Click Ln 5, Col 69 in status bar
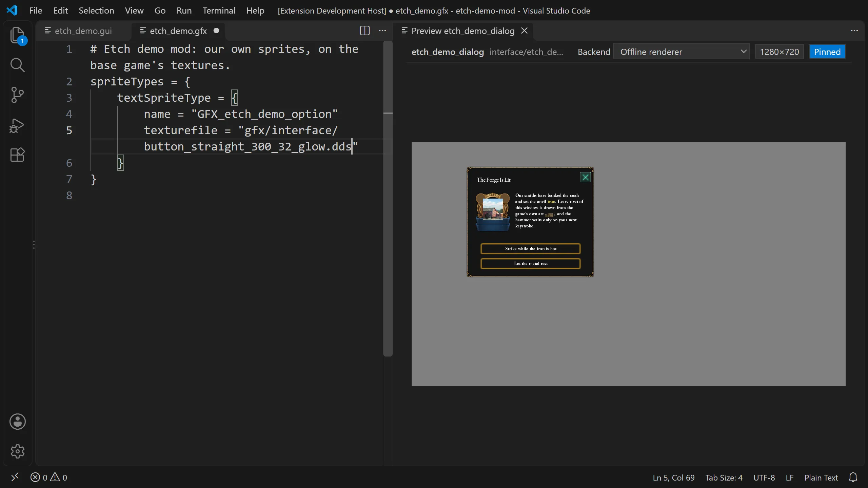868x488 pixels. click(x=674, y=477)
